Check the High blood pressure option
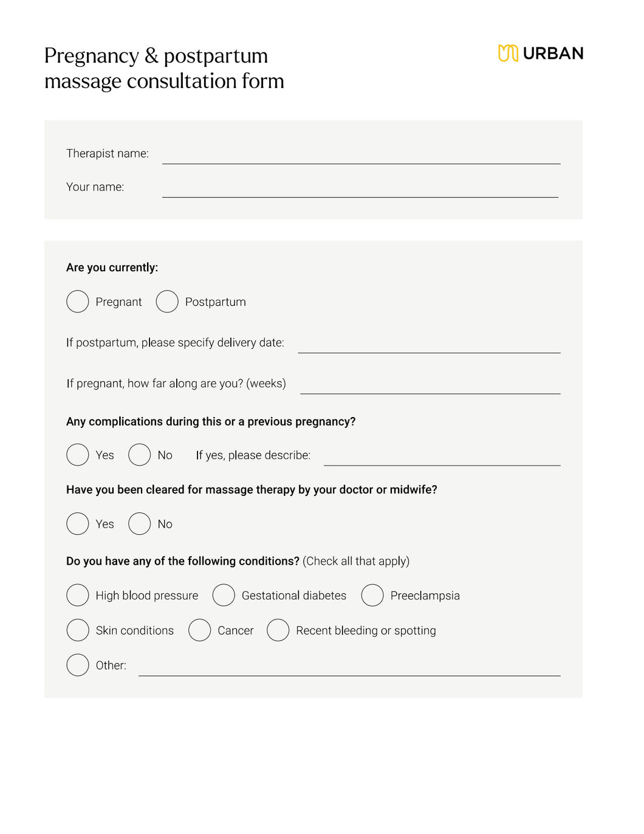Screen dimensions: 644x834 click(78, 595)
